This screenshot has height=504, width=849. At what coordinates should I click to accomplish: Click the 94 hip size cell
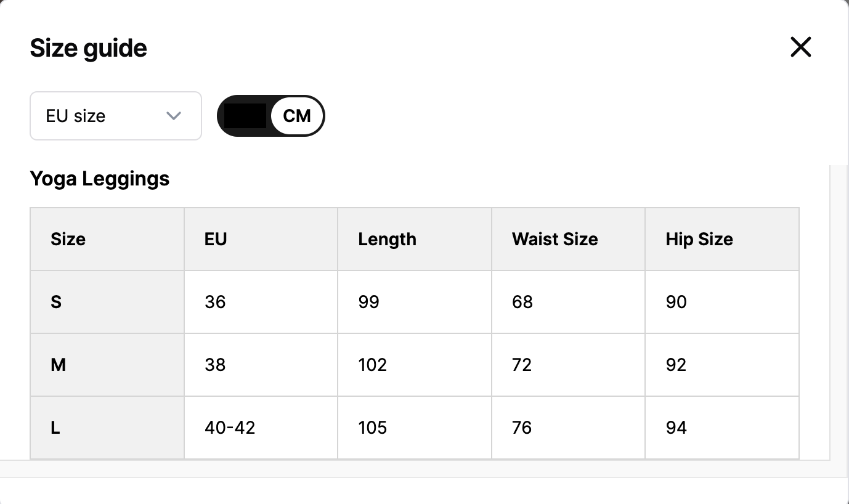(x=676, y=428)
